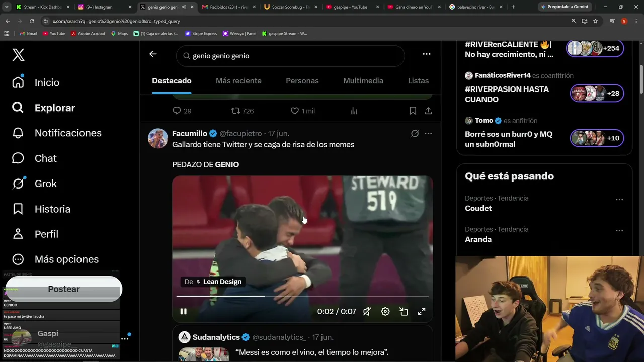
Task: Switch to Personas tab
Action: pyautogui.click(x=302, y=81)
